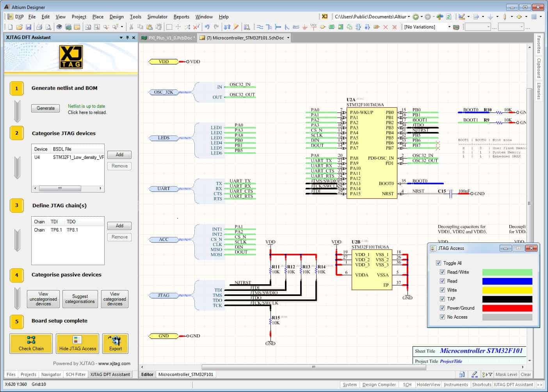Click the blue Read colour swatch
This screenshot has width=548, height=392.
coord(507,281)
